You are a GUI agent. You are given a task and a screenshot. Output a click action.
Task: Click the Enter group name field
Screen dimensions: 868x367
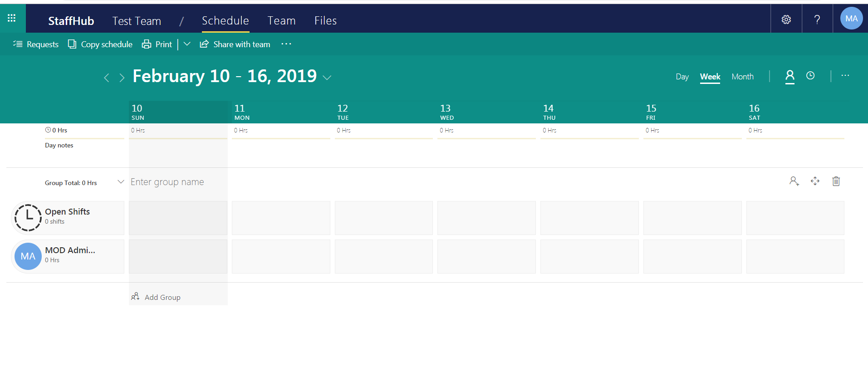click(x=167, y=182)
